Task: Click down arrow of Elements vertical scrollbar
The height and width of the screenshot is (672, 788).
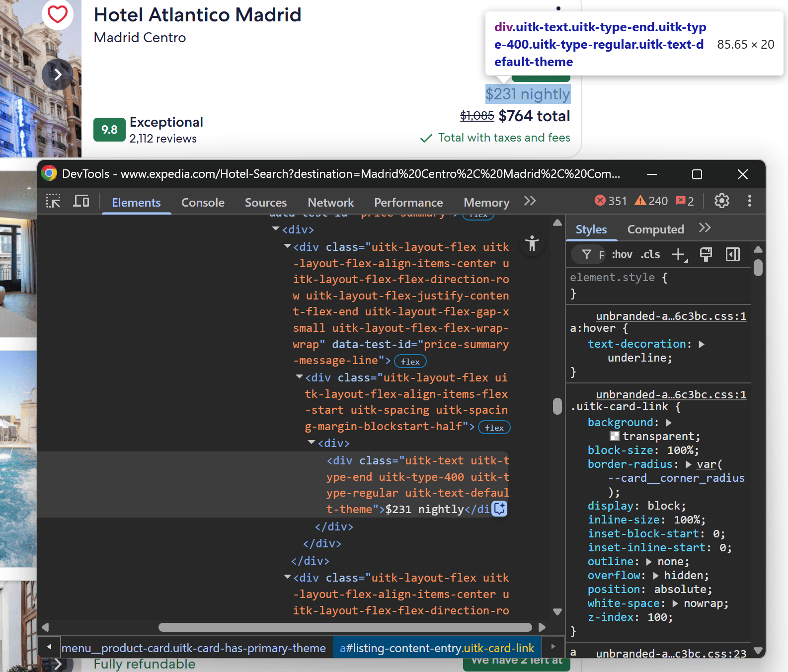Action: pyautogui.click(x=557, y=611)
